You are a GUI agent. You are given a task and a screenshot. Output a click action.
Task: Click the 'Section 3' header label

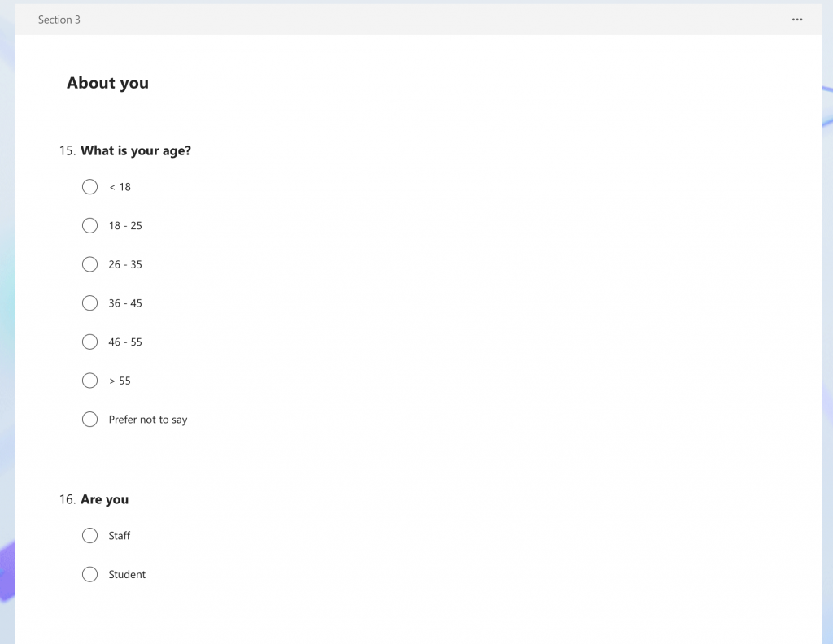tap(59, 20)
